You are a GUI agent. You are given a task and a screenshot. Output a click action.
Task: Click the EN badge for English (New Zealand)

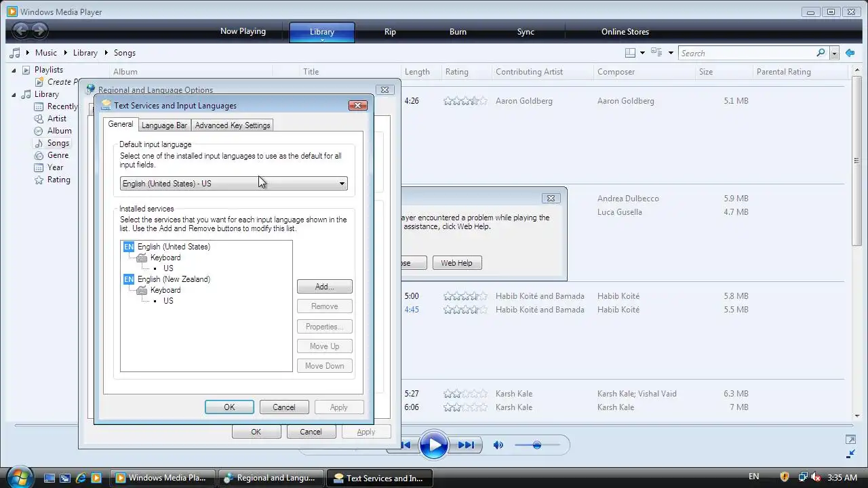129,279
